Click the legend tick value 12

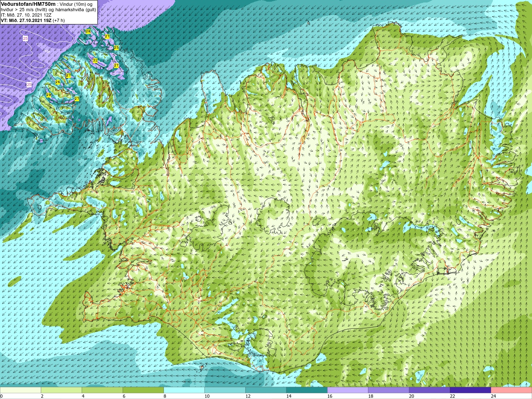click(248, 396)
